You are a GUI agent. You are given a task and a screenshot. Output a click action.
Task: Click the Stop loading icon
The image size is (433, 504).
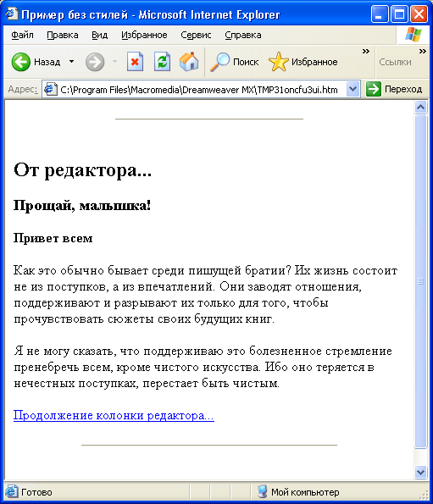point(135,61)
